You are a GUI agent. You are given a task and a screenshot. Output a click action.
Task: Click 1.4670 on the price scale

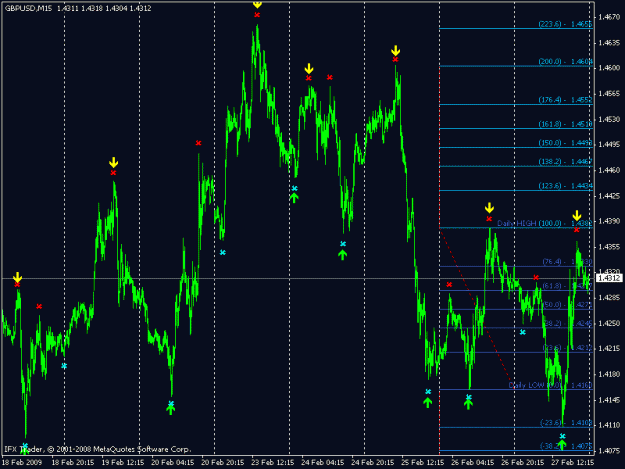(x=609, y=17)
